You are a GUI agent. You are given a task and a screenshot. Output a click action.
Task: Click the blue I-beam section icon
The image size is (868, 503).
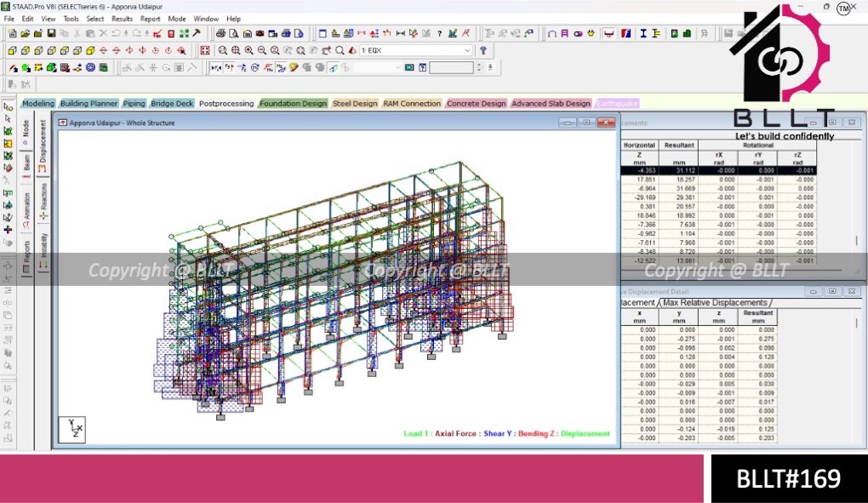(643, 33)
